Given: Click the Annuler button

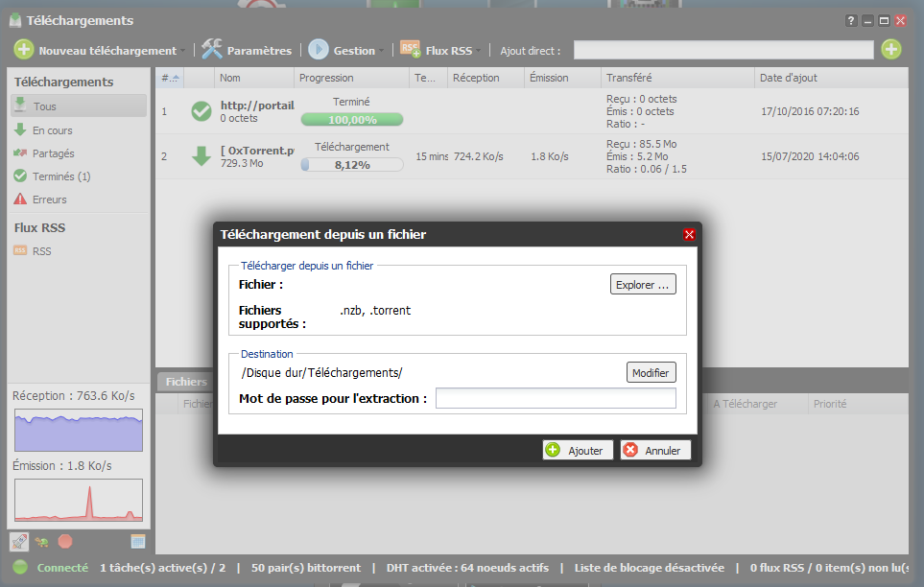Looking at the screenshot, I should (655, 450).
